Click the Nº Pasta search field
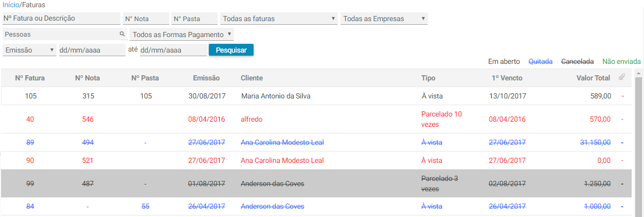644x217 pixels. coord(194,19)
